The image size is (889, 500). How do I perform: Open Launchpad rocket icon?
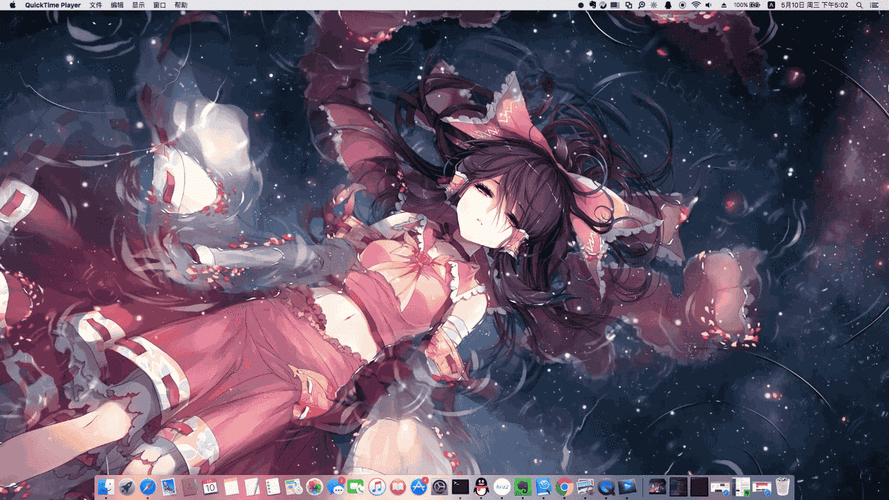pyautogui.click(x=127, y=487)
